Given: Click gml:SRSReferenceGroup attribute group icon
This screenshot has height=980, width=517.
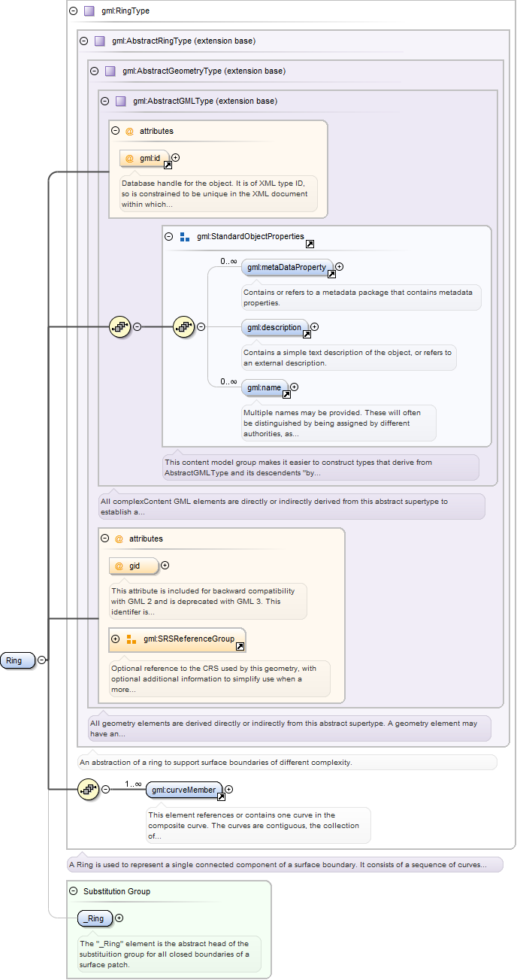Looking at the screenshot, I should (x=131, y=639).
